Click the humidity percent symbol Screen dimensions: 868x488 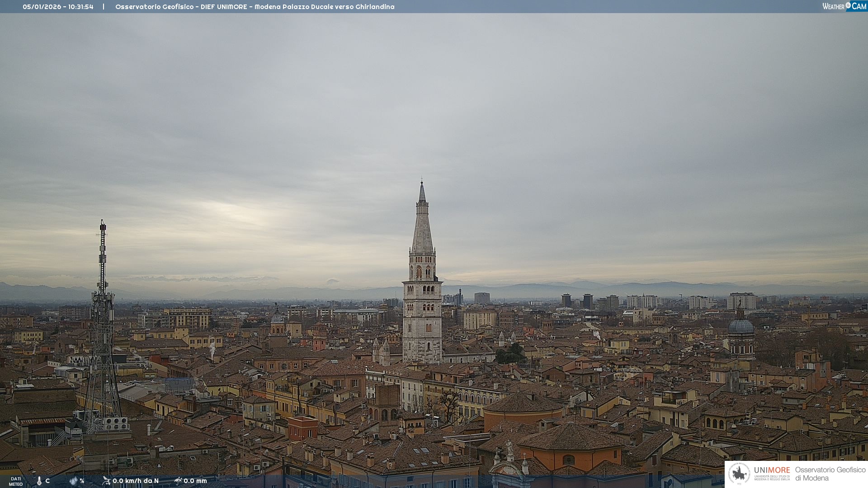[82, 481]
